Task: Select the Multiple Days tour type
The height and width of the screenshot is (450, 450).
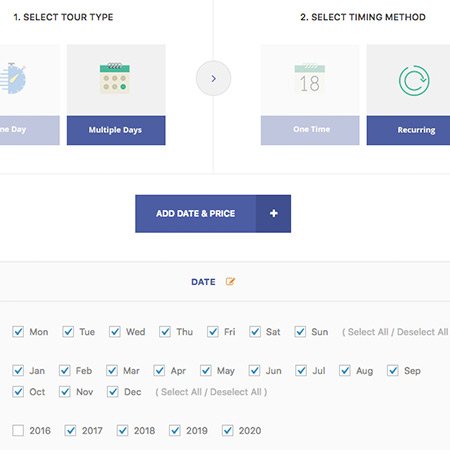Action: [x=116, y=130]
